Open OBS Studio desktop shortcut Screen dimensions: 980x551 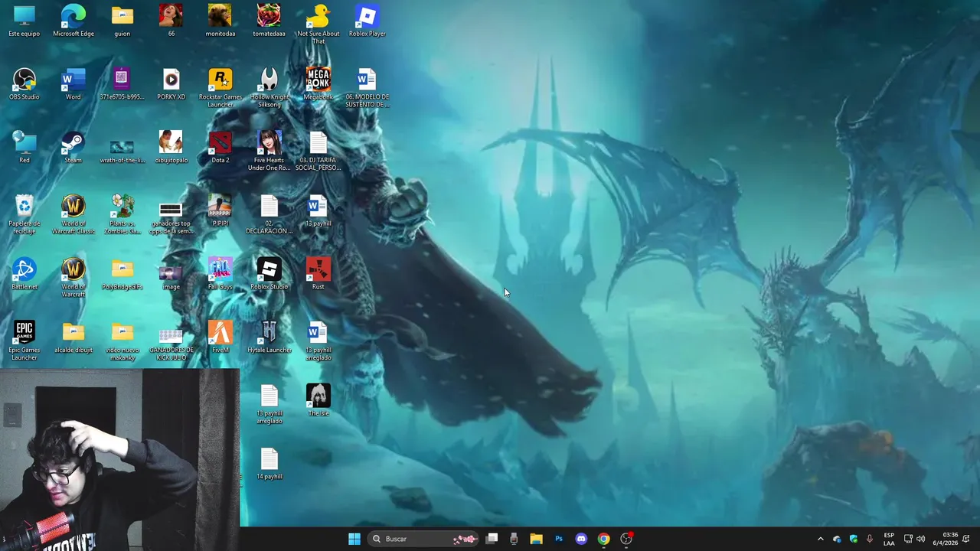24,84
